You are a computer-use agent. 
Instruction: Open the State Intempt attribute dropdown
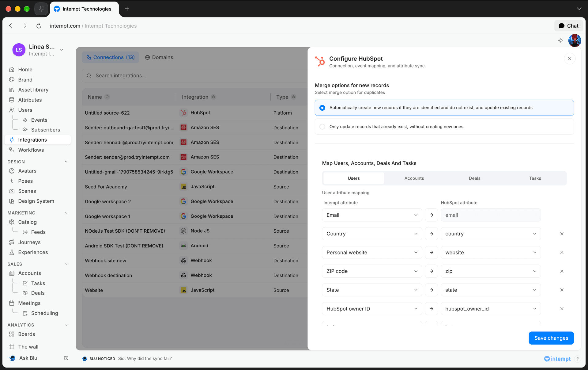tap(372, 290)
